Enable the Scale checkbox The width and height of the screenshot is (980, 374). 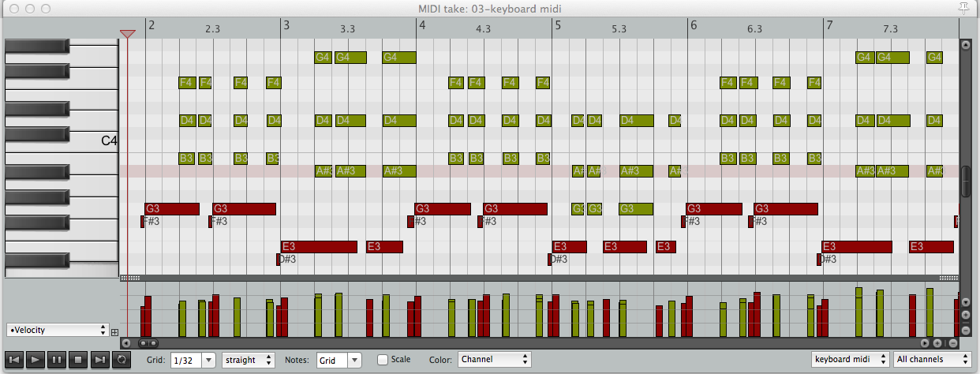pos(383,360)
